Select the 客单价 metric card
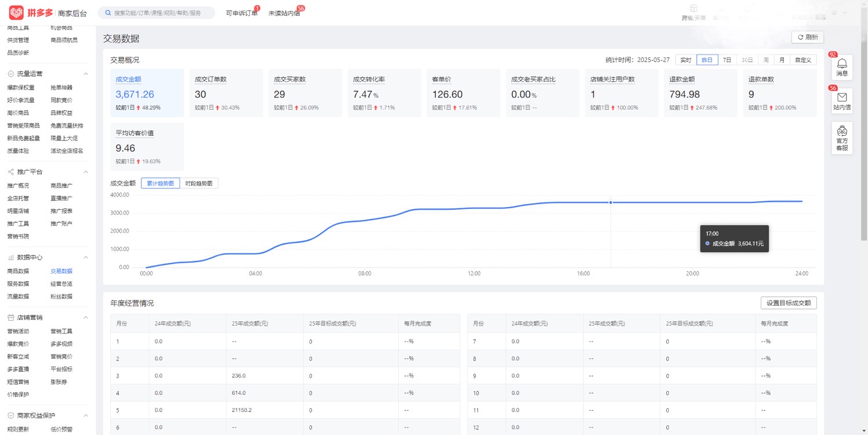The image size is (868, 435). 464,93
